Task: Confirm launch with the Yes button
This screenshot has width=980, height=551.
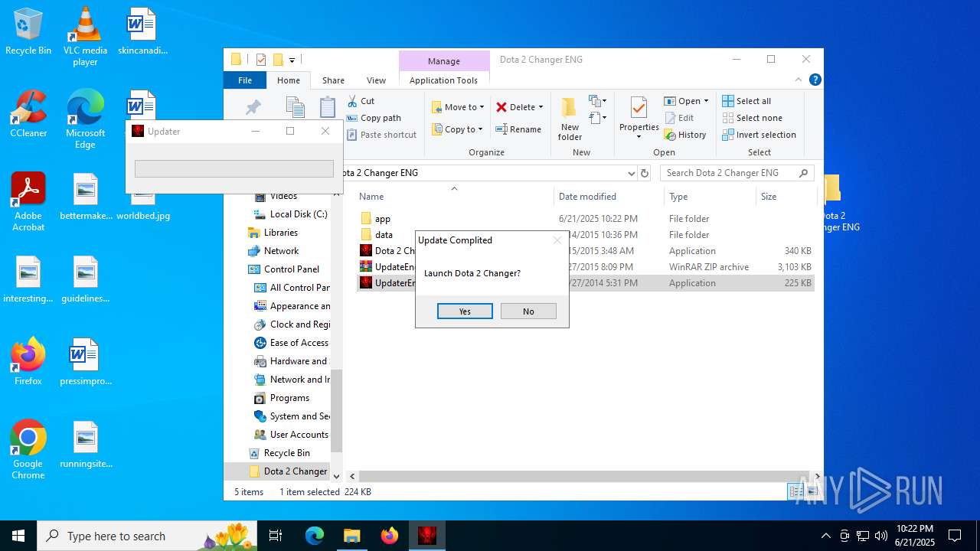Action: [465, 311]
